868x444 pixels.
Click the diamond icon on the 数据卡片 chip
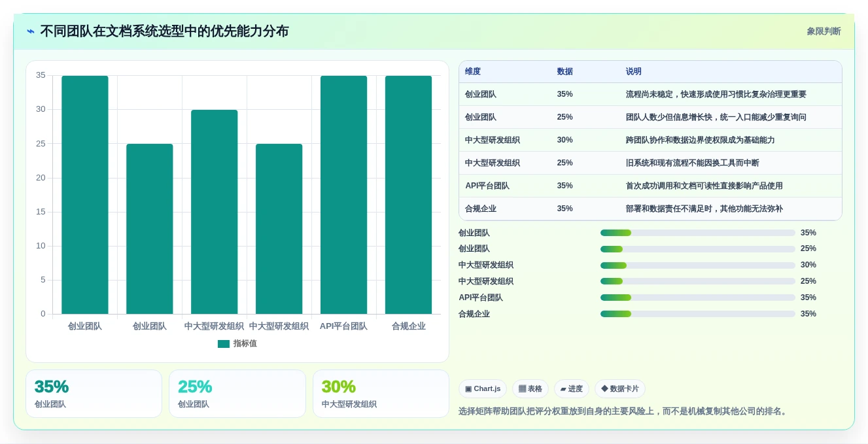[604, 389]
